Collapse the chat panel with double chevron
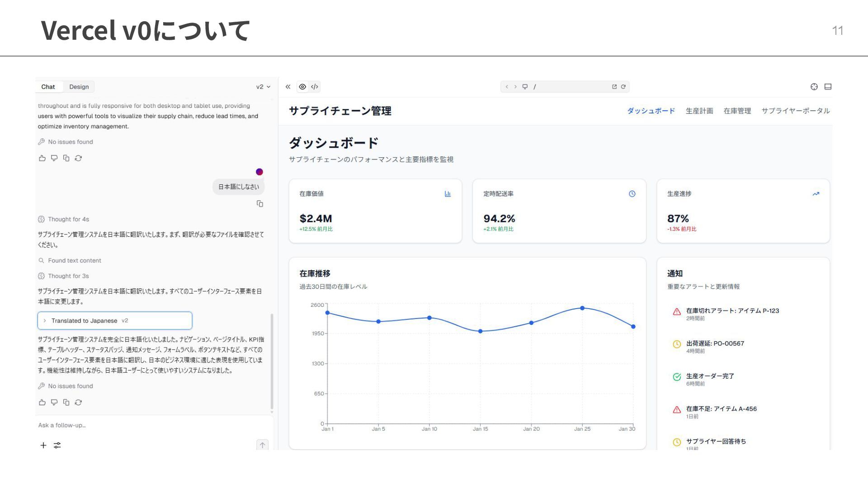The height and width of the screenshot is (488, 868). click(288, 87)
